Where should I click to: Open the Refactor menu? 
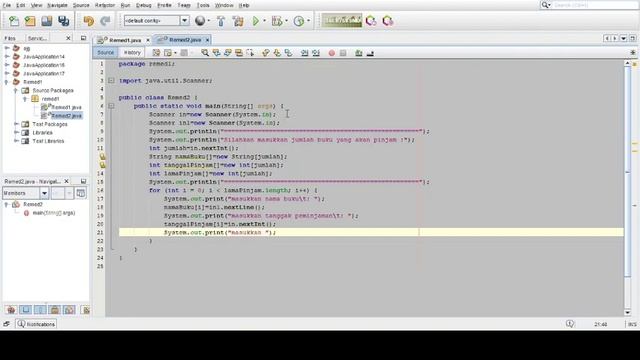pos(105,5)
